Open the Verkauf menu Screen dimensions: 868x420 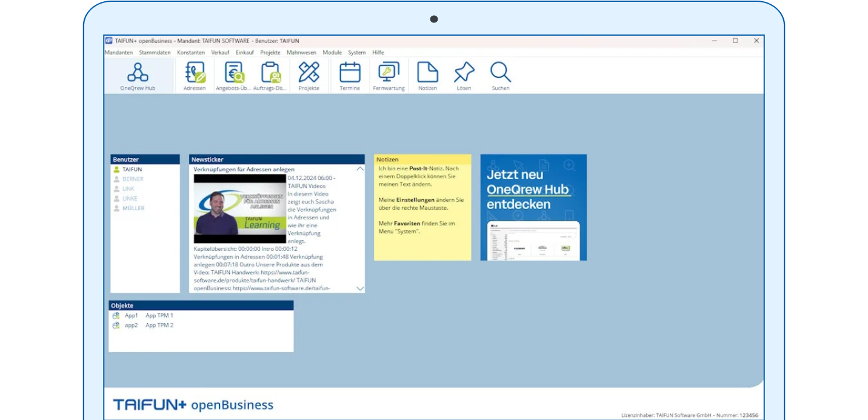tap(220, 53)
